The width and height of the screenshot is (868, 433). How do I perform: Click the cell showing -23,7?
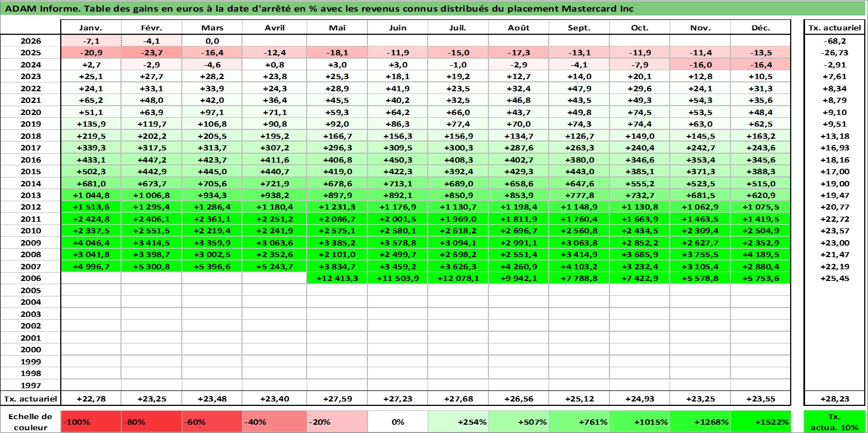151,53
